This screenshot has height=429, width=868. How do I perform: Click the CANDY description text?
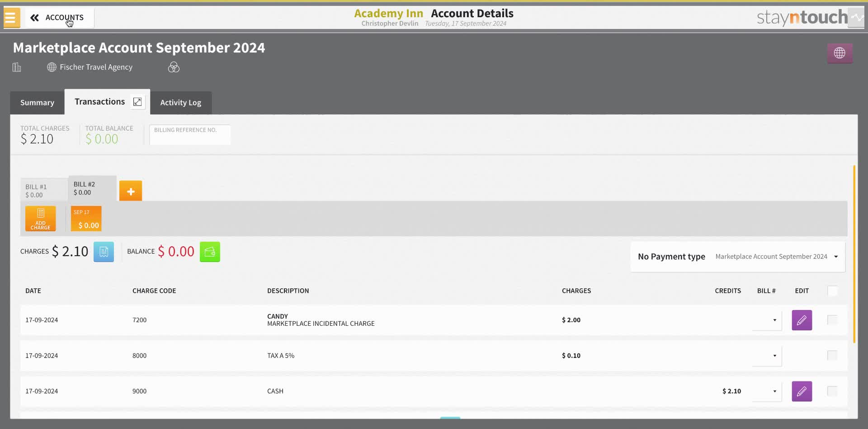coord(278,316)
